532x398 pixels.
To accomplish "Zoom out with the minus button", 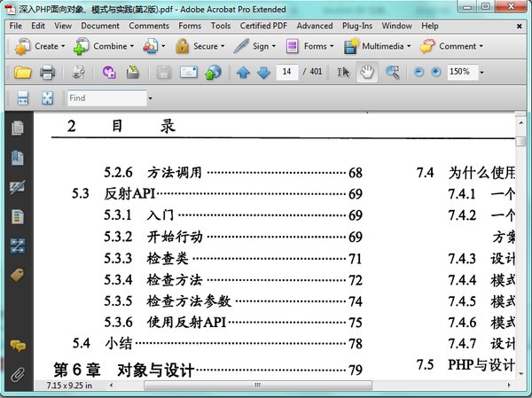I will pyautogui.click(x=419, y=72).
